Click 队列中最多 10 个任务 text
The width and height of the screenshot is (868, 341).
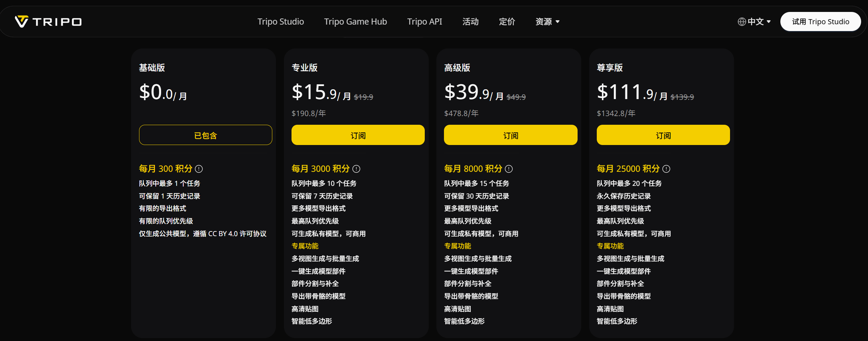[324, 183]
